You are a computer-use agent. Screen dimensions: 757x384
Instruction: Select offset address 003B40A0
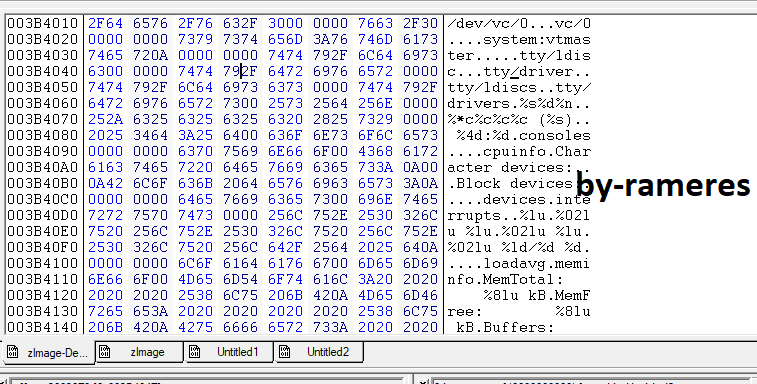pyautogui.click(x=42, y=167)
